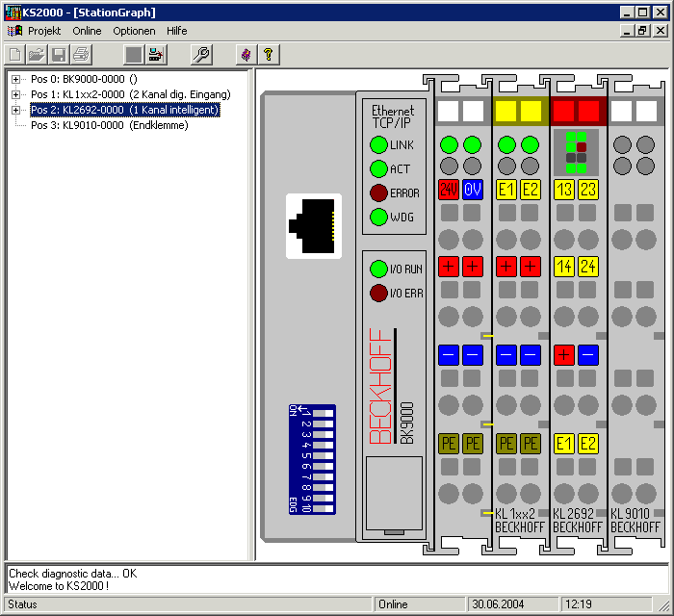Click the ACT LED indicator
This screenshot has height=616, width=674.
[x=378, y=168]
